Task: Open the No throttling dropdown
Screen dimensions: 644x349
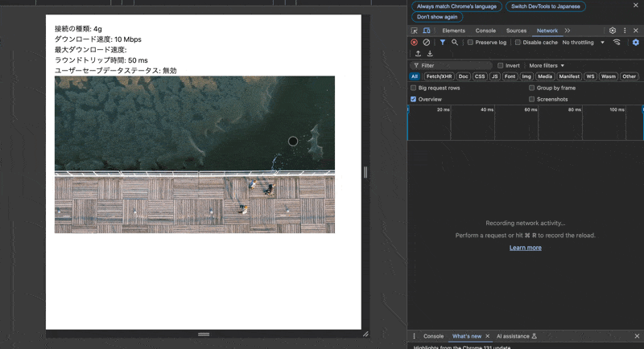Action: point(583,43)
